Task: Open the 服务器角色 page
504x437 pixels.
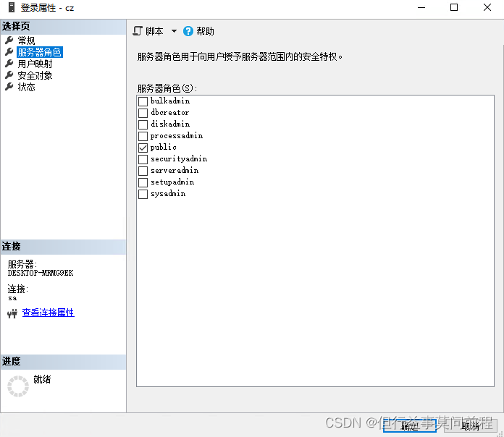Action: tap(40, 52)
